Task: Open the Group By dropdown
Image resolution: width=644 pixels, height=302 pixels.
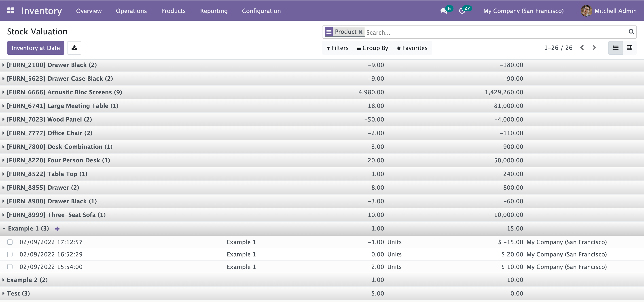Action: pyautogui.click(x=373, y=48)
